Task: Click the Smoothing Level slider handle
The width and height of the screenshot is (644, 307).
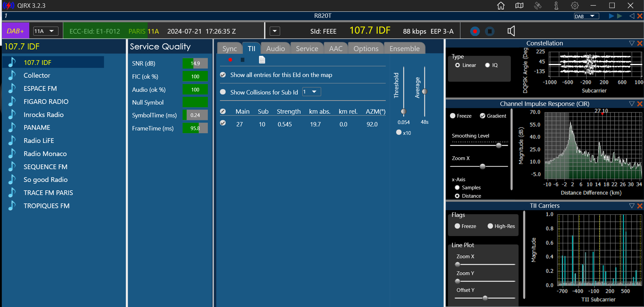Action: [499, 145]
